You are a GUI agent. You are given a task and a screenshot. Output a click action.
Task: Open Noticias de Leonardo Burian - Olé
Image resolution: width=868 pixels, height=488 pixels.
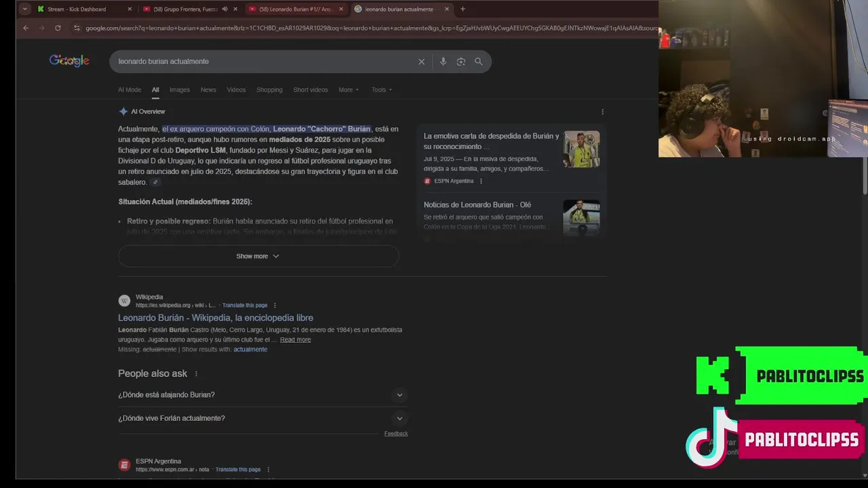[477, 205]
